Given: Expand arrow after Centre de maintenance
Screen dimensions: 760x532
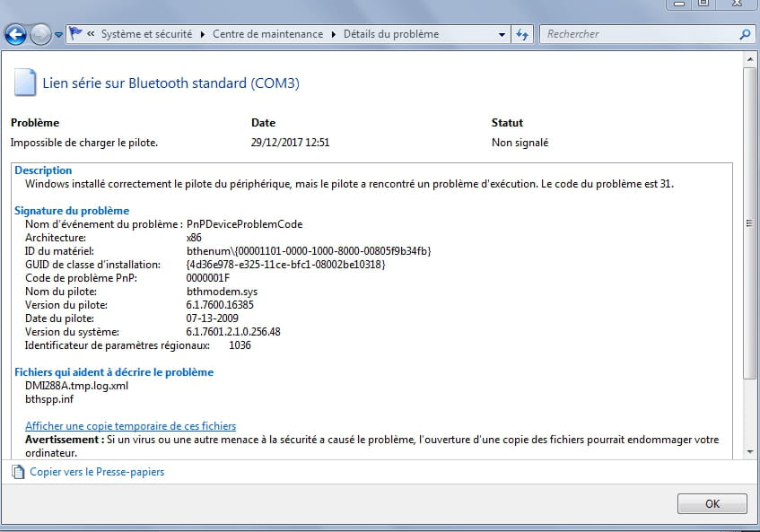Looking at the screenshot, I should [x=334, y=34].
